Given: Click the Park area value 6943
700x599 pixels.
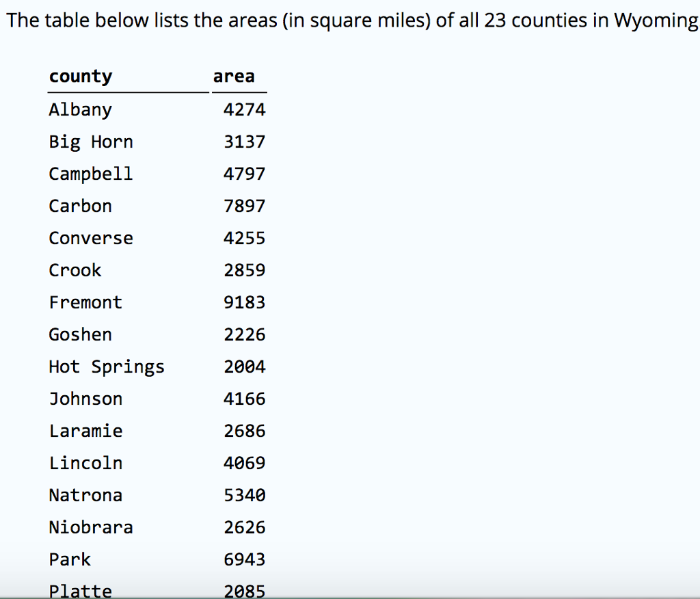Looking at the screenshot, I should pyautogui.click(x=245, y=559).
